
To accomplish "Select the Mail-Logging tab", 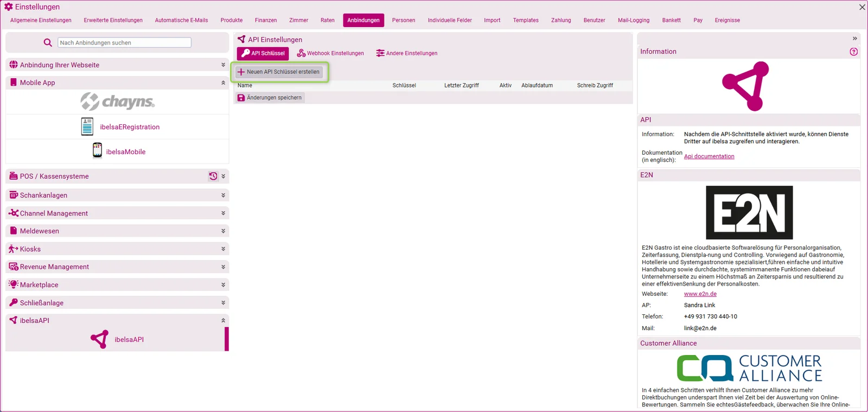I will [634, 20].
